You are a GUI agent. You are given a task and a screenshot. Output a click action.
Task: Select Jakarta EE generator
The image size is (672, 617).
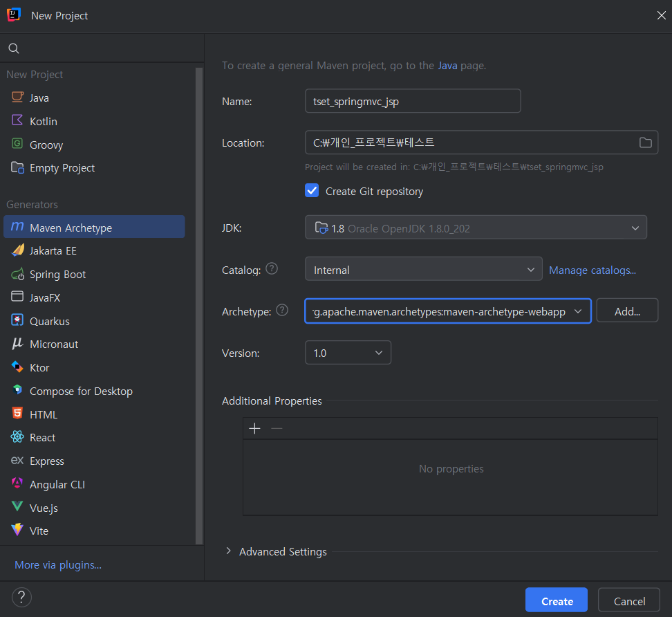click(x=94, y=251)
